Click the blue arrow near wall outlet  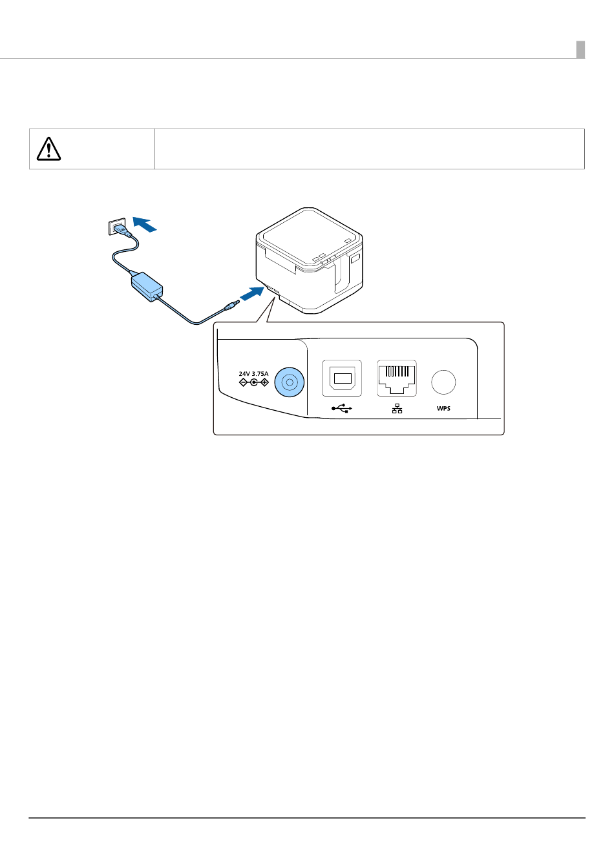click(x=144, y=224)
